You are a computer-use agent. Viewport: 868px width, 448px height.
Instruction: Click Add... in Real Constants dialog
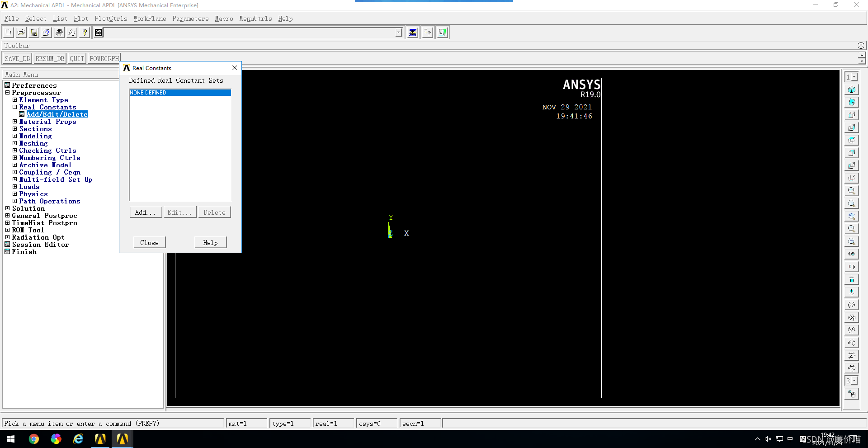click(x=146, y=212)
